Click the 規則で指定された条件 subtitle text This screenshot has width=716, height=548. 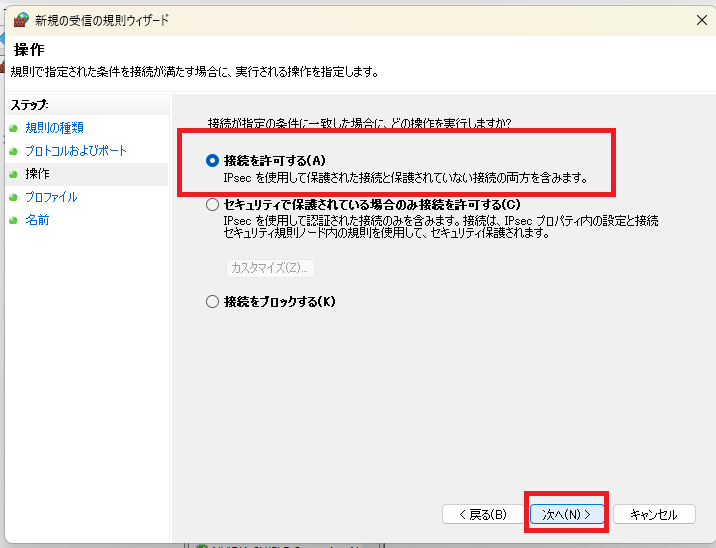[x=195, y=72]
